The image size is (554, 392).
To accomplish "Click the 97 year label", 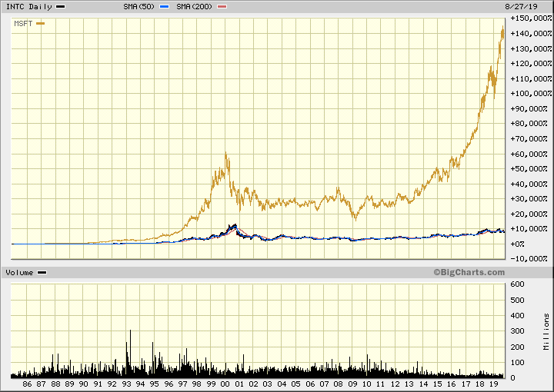I will tap(182, 384).
